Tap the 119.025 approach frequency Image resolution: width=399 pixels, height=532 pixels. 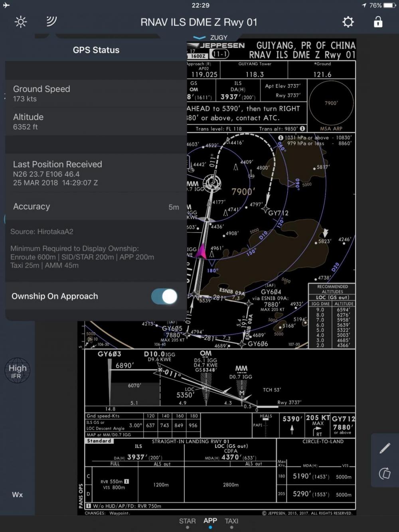pyautogui.click(x=204, y=75)
